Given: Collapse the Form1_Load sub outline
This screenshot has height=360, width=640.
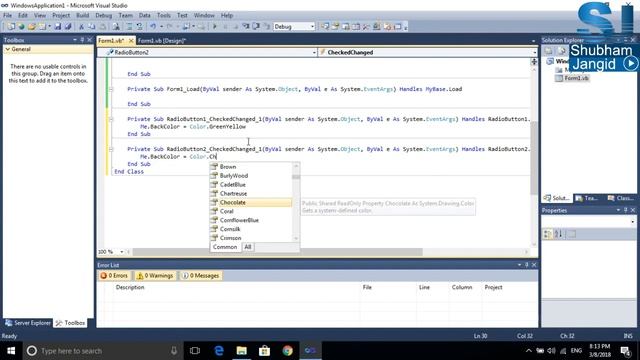Looking at the screenshot, I should pyautogui.click(x=111, y=89).
